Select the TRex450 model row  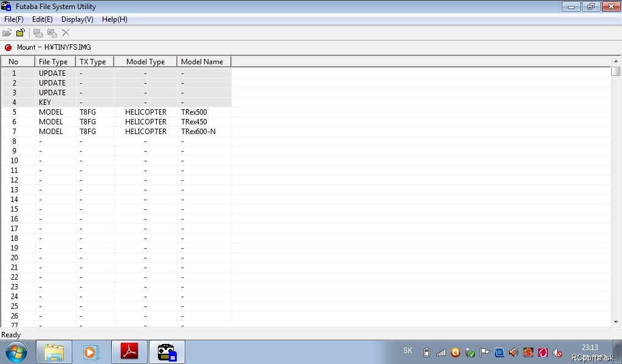click(117, 121)
